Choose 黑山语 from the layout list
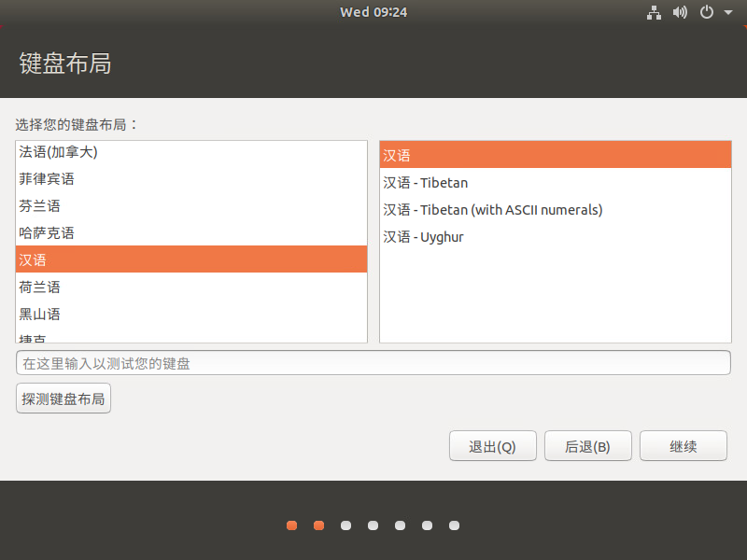This screenshot has width=747, height=560. click(191, 315)
